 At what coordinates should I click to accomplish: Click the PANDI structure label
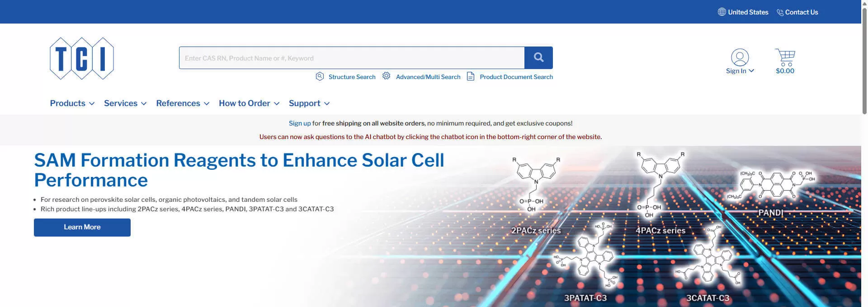[x=770, y=213]
